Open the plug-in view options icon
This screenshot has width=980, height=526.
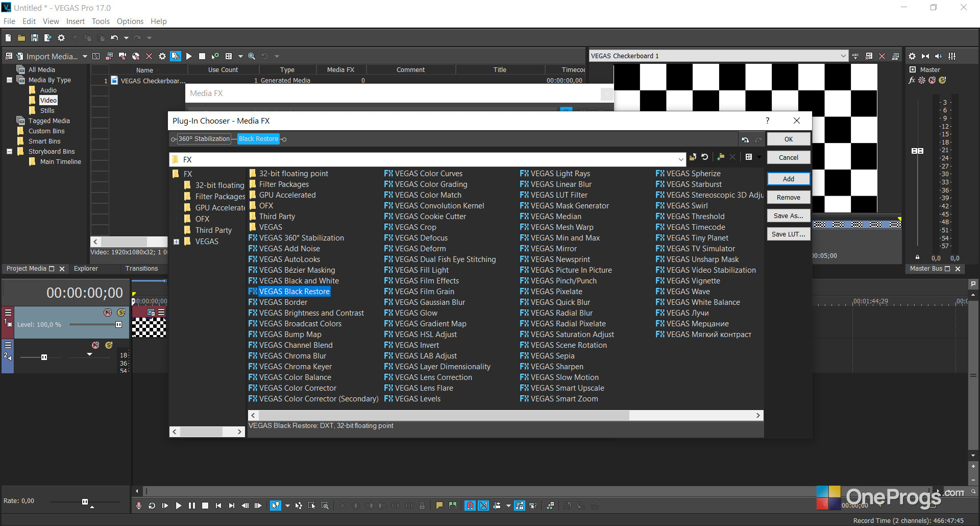749,157
